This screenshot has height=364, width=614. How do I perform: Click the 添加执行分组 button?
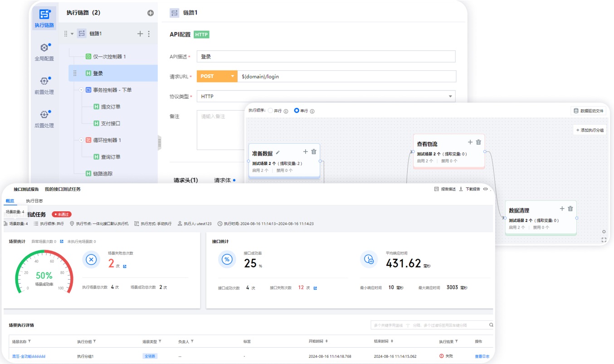[x=590, y=130]
